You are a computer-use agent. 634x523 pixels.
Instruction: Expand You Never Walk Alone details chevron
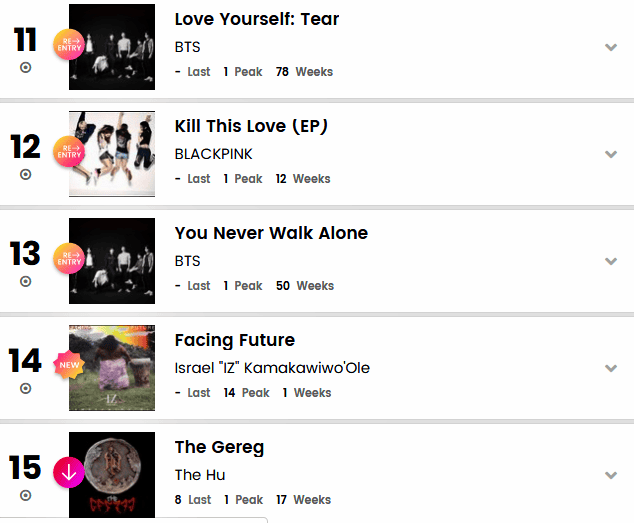click(x=611, y=261)
